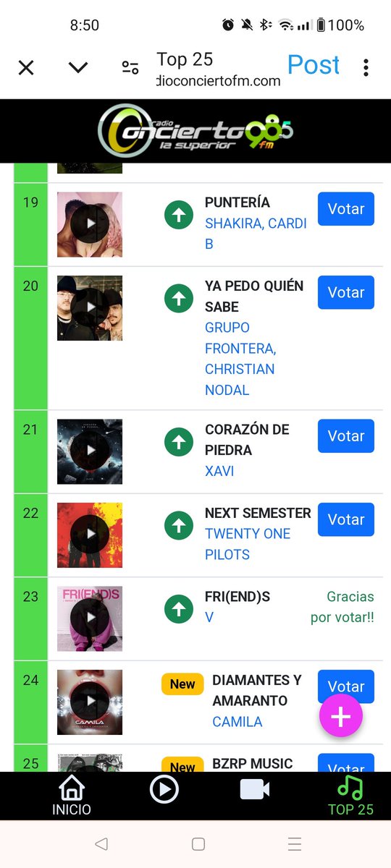Screen dimensions: 391x868
Task: Open the INICIO home icon
Action: coord(72,796)
